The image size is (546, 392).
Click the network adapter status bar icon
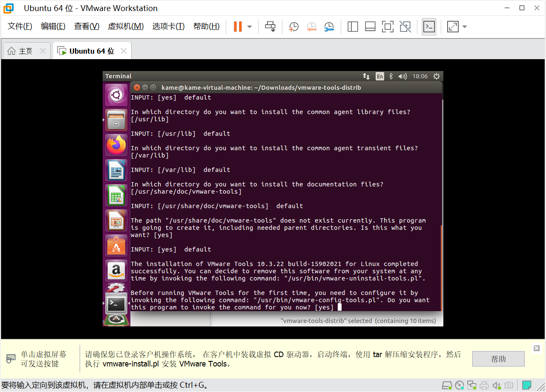click(x=472, y=386)
